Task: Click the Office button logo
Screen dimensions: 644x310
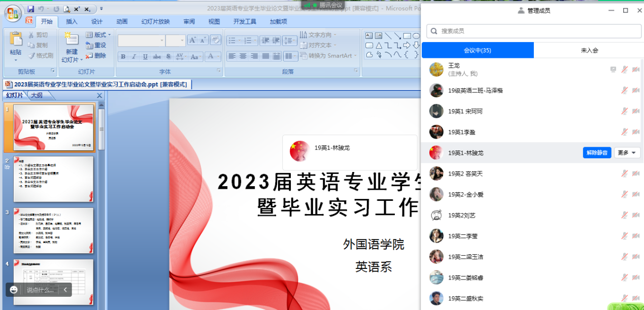Action: (13, 13)
